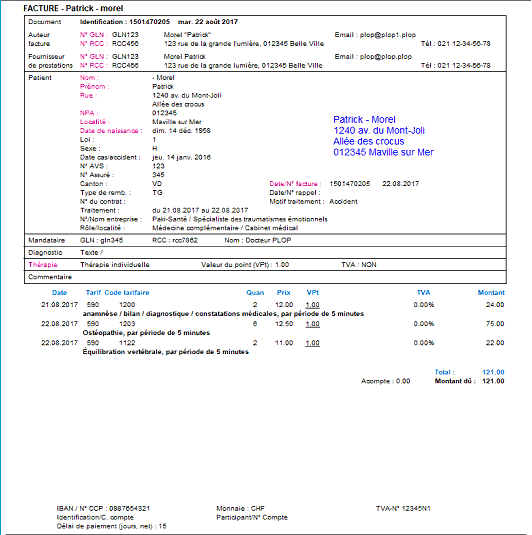Click the underlined VPt 1.00 in the code 1200 row
Screen dimensions: 532x535
pos(313,305)
